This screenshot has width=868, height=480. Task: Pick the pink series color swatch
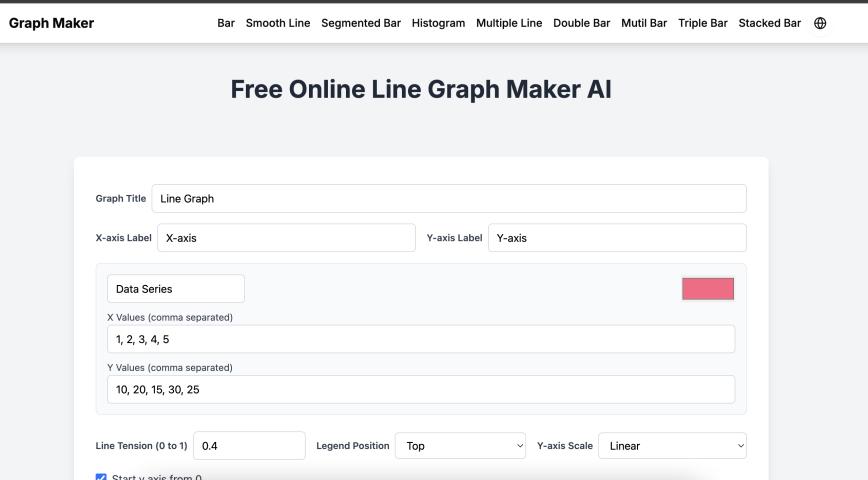pyautogui.click(x=707, y=289)
